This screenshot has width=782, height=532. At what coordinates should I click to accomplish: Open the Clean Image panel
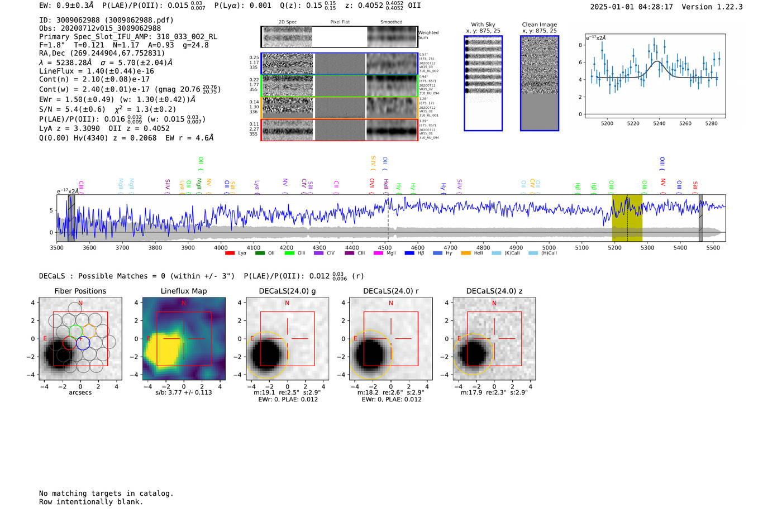click(540, 83)
